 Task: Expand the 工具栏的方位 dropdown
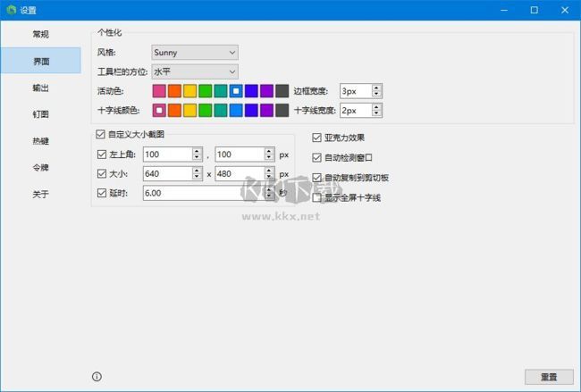click(195, 71)
